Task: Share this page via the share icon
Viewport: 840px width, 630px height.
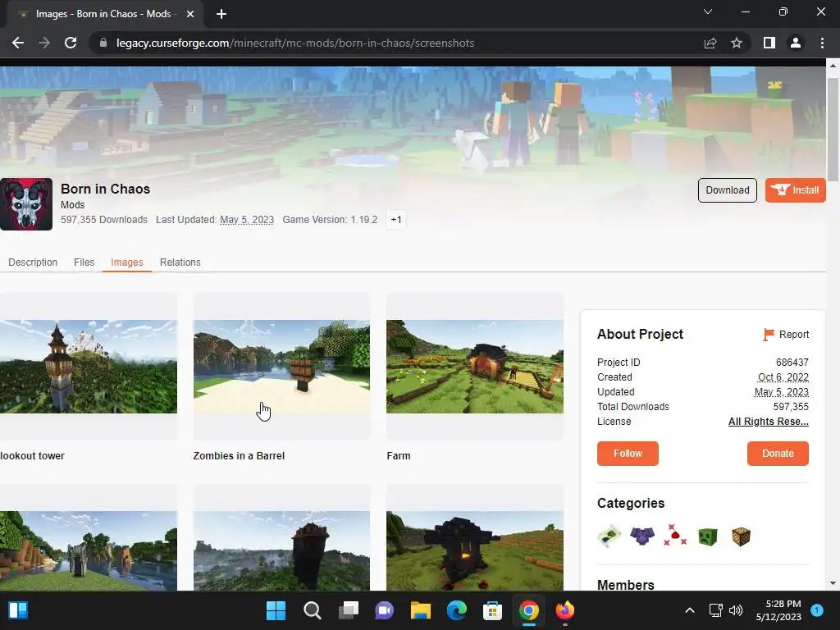Action: pyautogui.click(x=710, y=43)
